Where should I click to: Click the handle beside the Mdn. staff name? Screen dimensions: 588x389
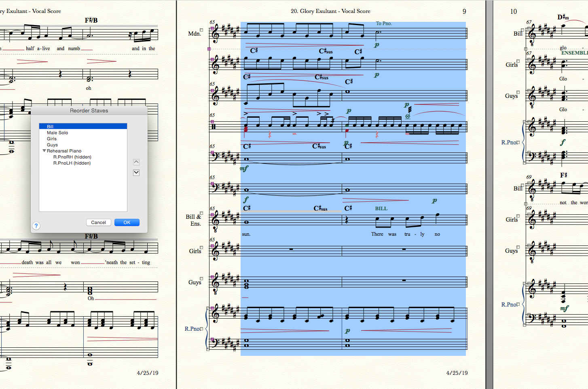click(201, 30)
